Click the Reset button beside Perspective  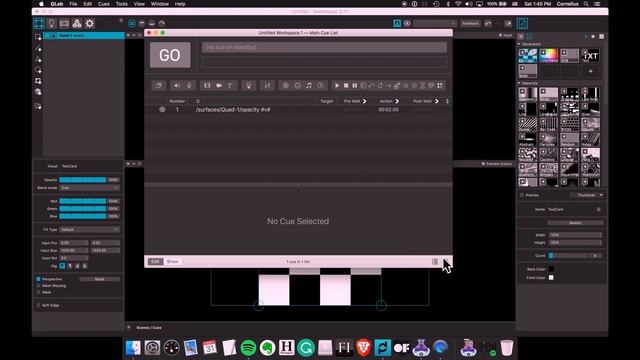point(100,279)
